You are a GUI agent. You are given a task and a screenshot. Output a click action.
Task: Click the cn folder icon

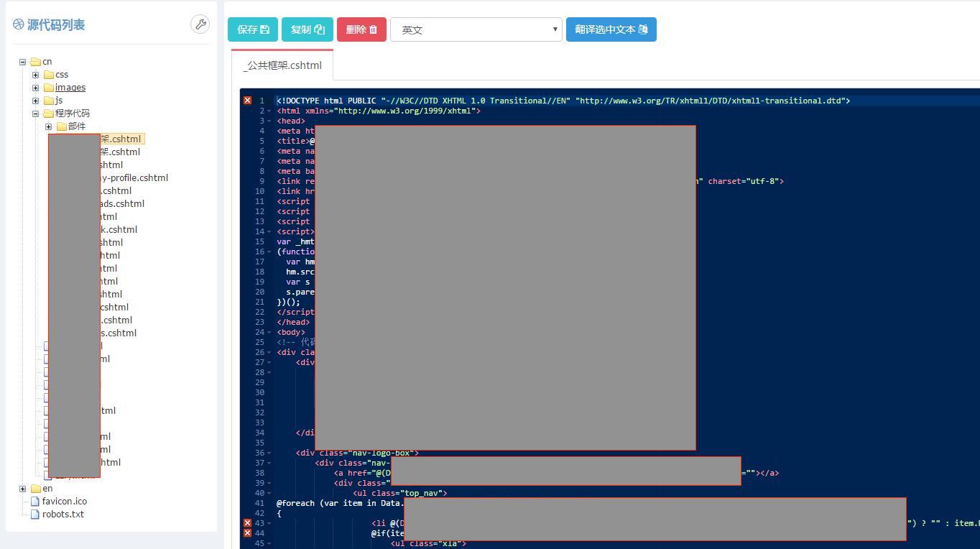pos(35,62)
